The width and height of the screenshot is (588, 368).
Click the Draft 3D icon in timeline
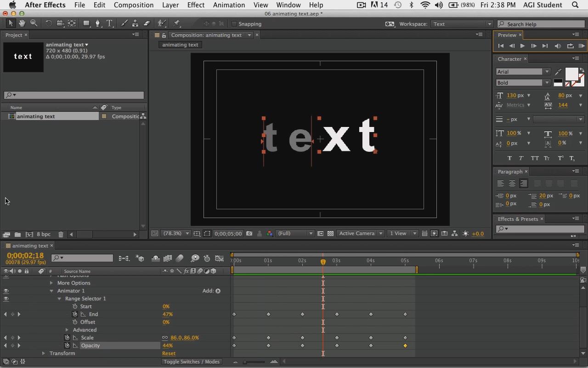click(140, 259)
